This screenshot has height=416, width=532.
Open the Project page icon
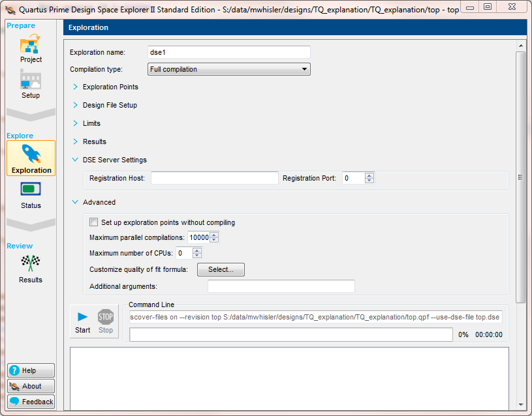tap(31, 46)
